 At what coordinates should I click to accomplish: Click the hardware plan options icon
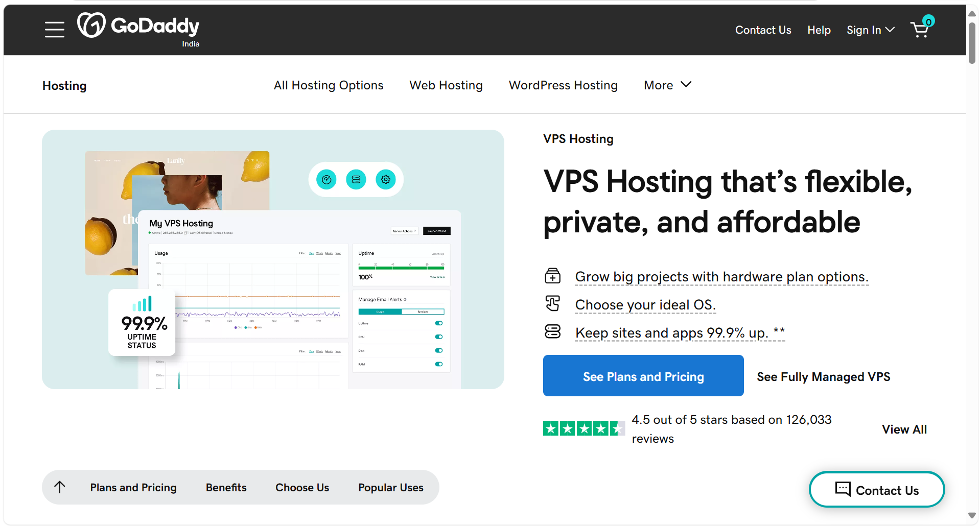[x=552, y=276]
